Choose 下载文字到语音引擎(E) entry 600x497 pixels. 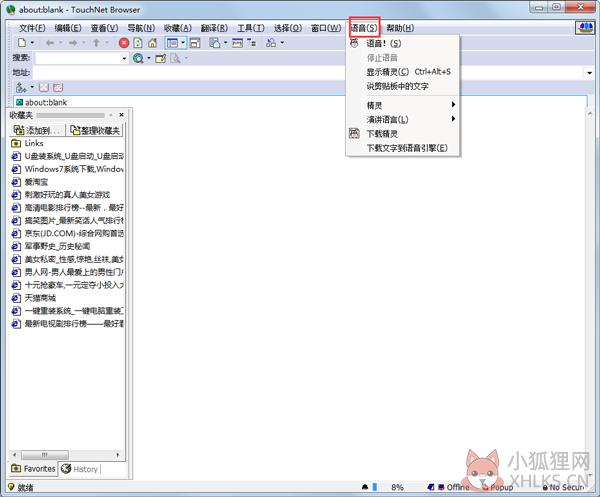(x=403, y=148)
